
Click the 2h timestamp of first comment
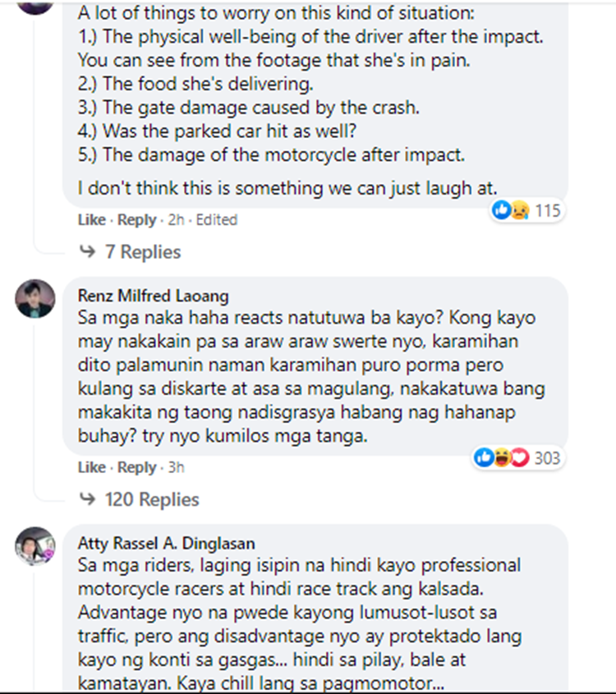click(176, 219)
